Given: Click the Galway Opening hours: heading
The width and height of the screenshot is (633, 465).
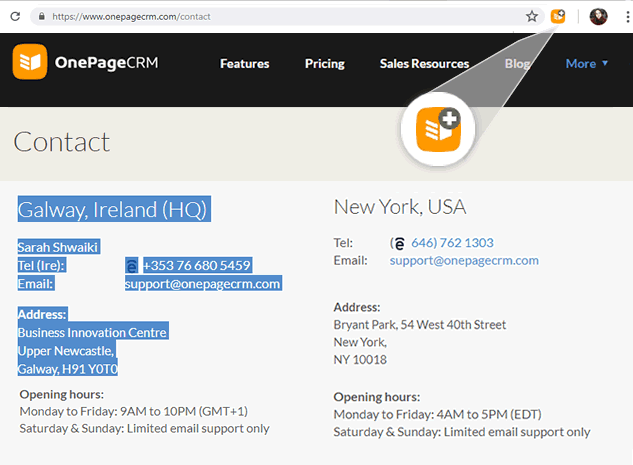Looking at the screenshot, I should [62, 394].
